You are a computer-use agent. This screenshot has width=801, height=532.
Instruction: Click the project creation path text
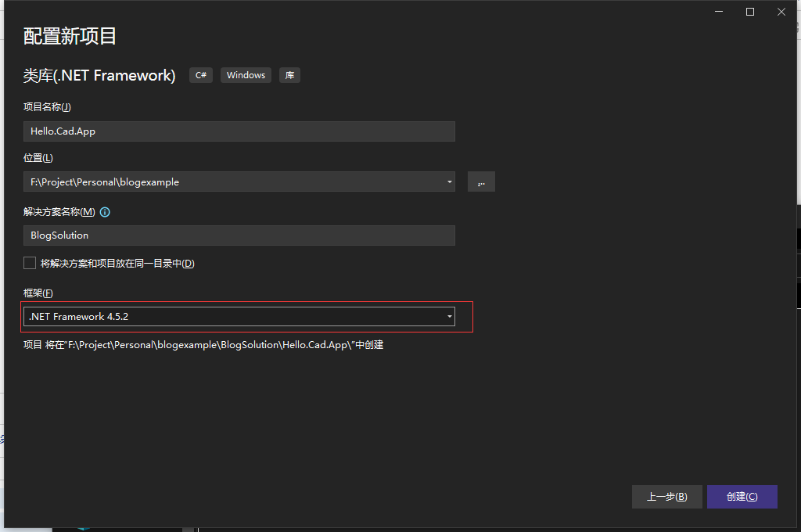(202, 344)
